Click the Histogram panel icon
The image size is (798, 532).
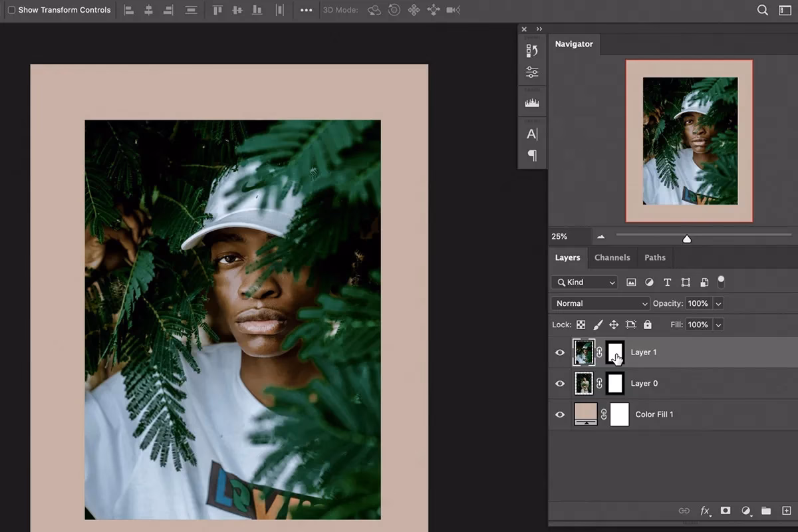click(532, 102)
